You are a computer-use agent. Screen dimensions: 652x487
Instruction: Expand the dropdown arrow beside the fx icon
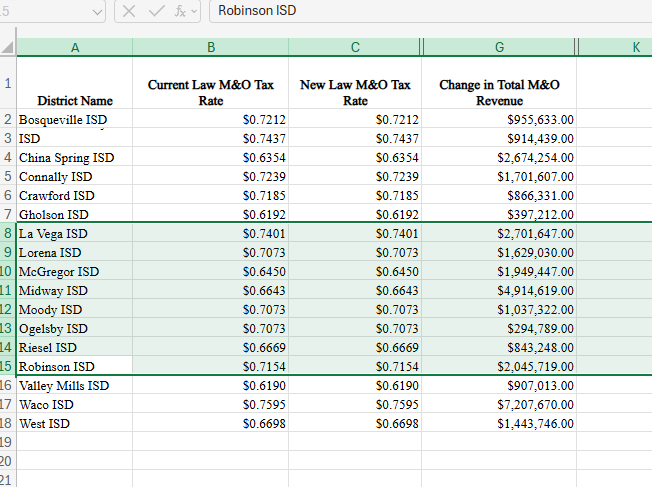(193, 11)
